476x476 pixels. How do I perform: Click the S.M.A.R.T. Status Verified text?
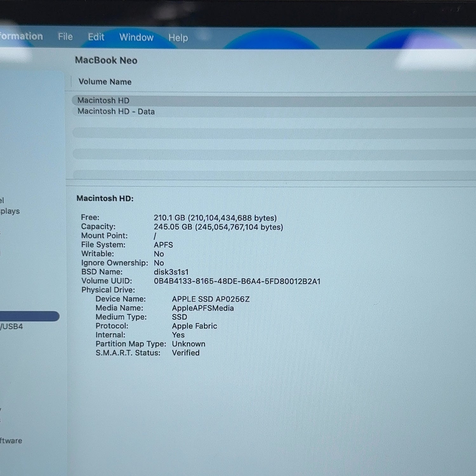coord(186,353)
